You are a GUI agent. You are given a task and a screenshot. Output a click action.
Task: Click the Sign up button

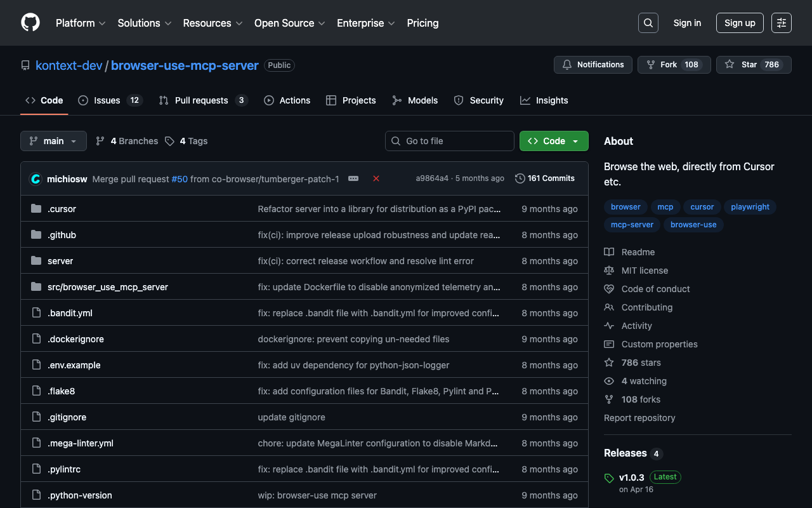(x=739, y=23)
